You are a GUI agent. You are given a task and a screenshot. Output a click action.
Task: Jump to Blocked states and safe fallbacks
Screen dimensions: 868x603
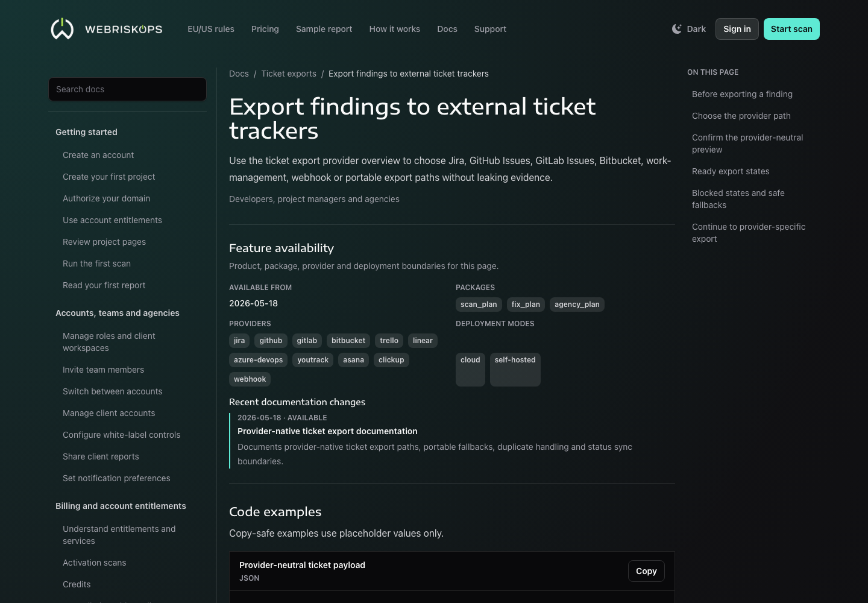[x=738, y=199]
